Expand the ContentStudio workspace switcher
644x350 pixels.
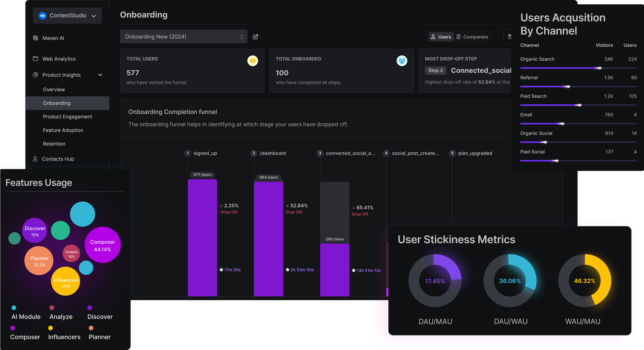tap(94, 15)
